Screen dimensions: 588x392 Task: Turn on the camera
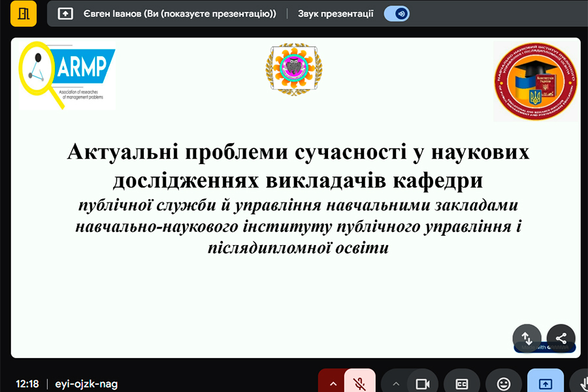(423, 384)
